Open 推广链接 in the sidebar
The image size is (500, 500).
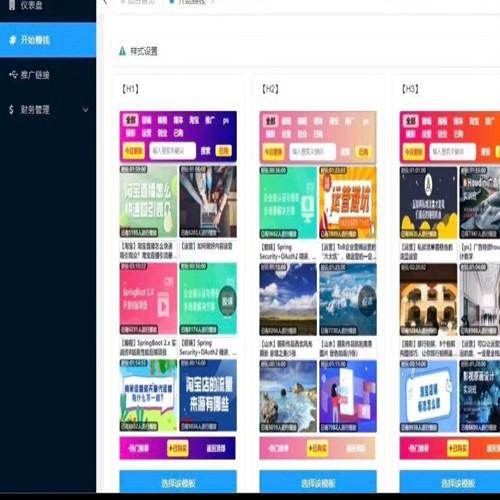click(x=48, y=75)
